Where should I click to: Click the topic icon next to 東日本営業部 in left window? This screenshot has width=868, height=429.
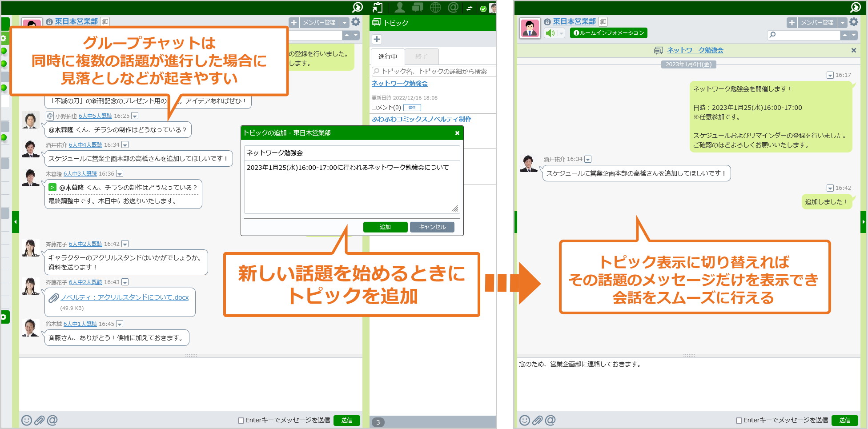[105, 21]
